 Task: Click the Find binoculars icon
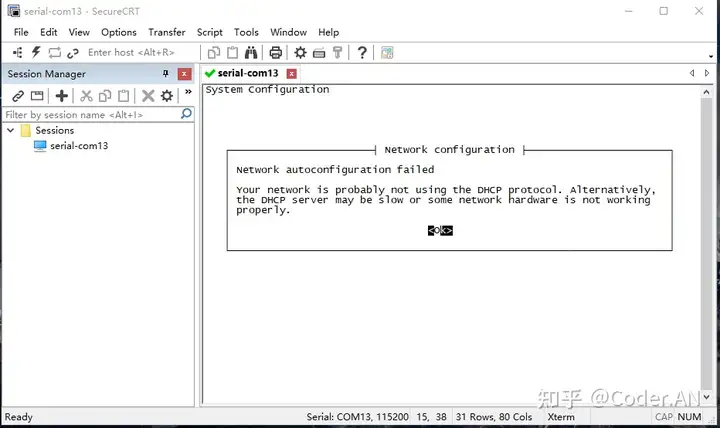click(251, 52)
